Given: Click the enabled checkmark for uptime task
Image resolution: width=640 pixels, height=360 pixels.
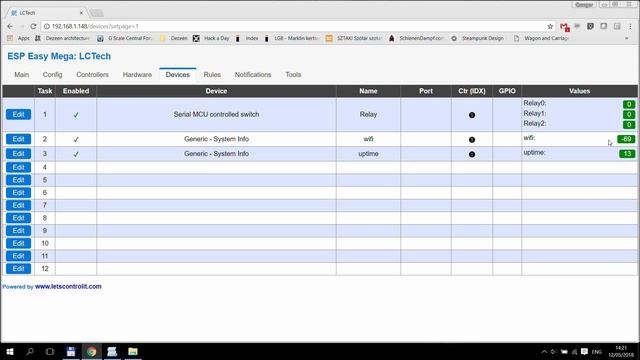Looking at the screenshot, I should (x=76, y=154).
